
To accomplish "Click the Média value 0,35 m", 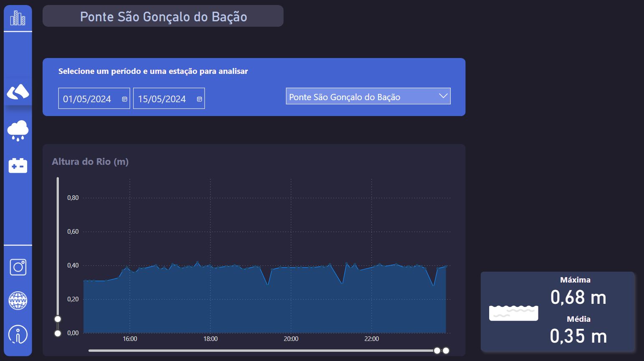I will click(578, 336).
